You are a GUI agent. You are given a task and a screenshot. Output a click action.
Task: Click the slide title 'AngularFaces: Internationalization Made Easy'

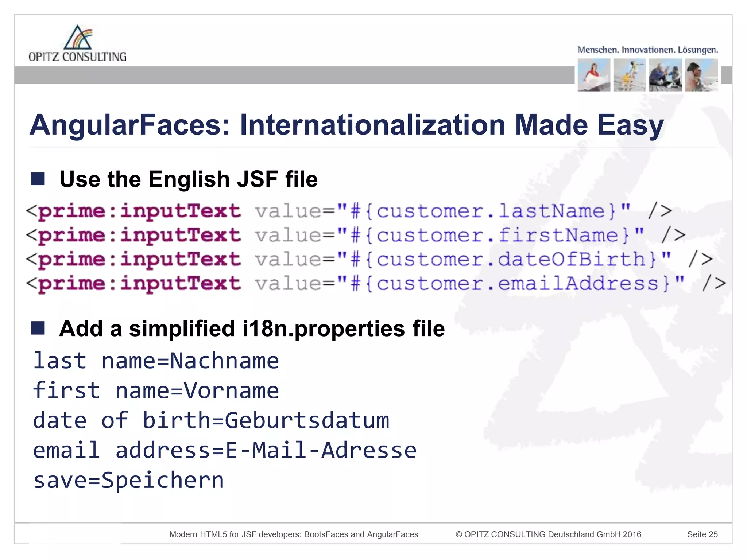click(x=347, y=125)
